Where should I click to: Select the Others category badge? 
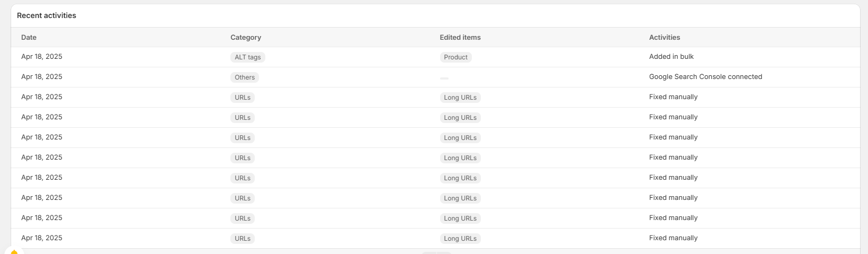point(245,77)
